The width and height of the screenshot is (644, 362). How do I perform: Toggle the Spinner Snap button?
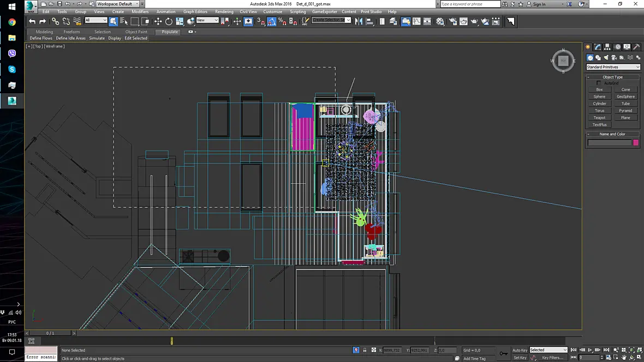coord(293,21)
